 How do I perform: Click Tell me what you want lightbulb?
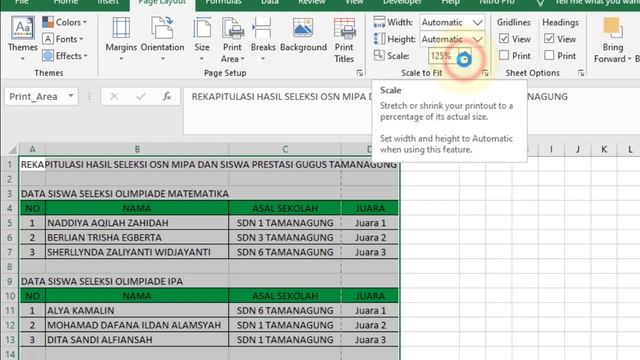540,3
